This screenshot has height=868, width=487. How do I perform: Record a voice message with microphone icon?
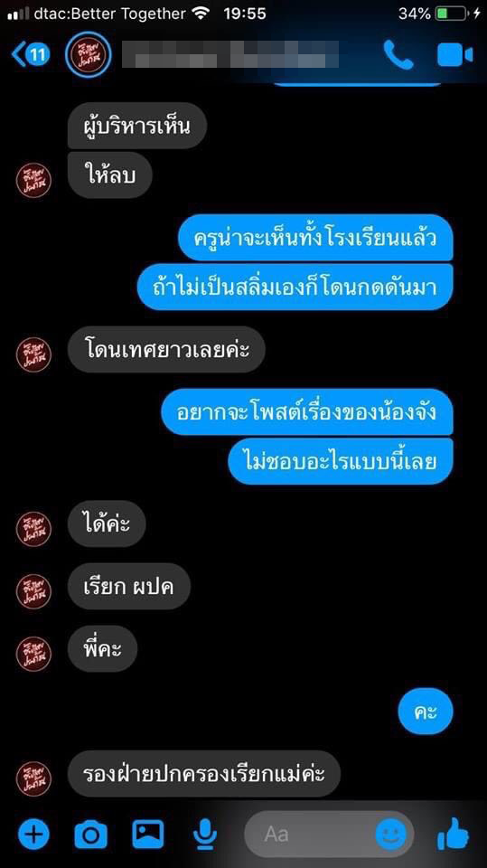[x=204, y=833]
